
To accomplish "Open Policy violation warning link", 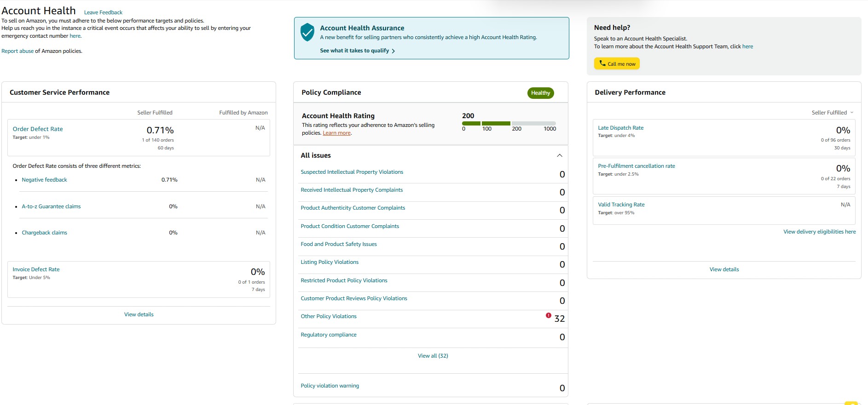I will pos(330,386).
